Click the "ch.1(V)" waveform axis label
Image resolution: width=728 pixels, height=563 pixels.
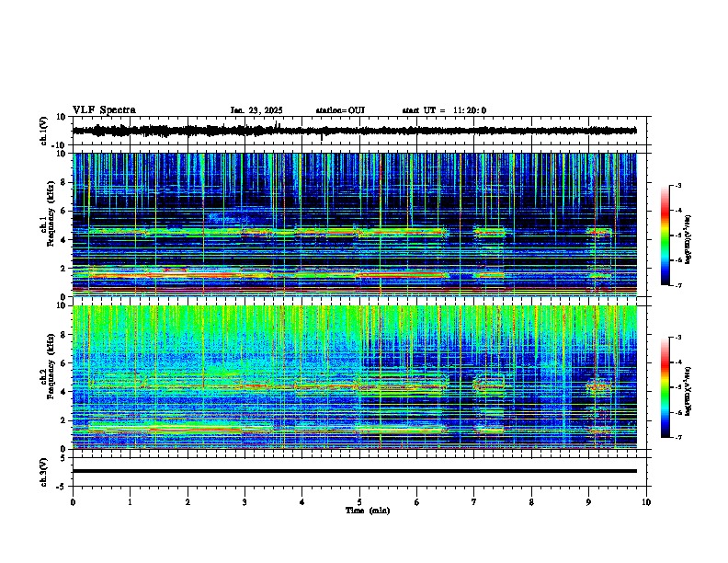(43, 131)
